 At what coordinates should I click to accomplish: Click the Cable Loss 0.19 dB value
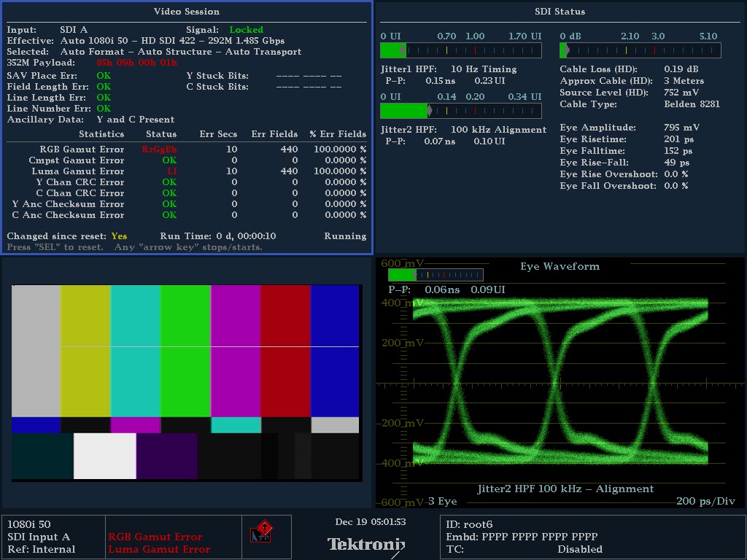tap(681, 69)
